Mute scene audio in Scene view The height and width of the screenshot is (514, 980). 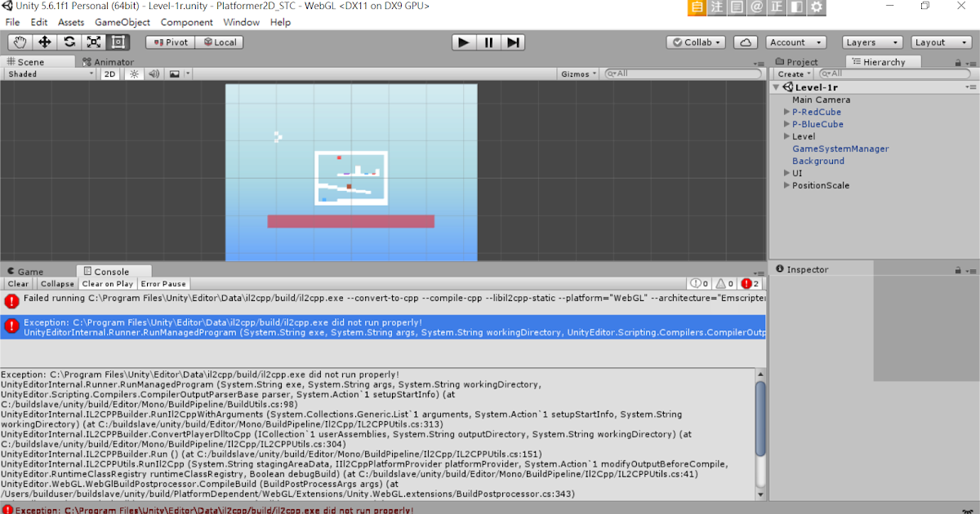154,73
